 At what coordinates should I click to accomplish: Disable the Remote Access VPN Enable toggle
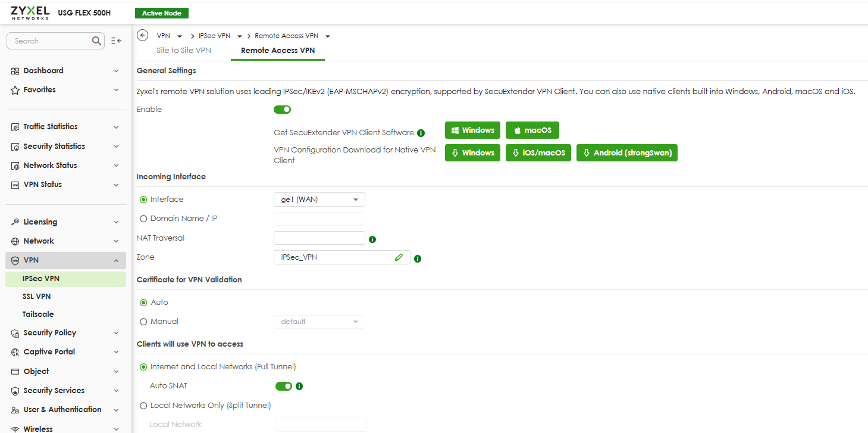282,110
